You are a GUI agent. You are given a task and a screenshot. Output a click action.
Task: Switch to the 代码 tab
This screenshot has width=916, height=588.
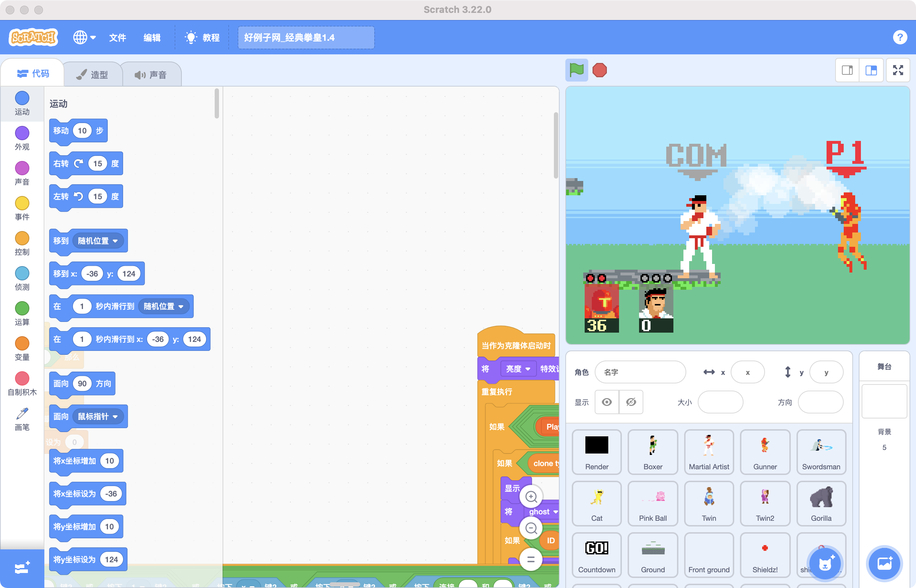click(33, 73)
